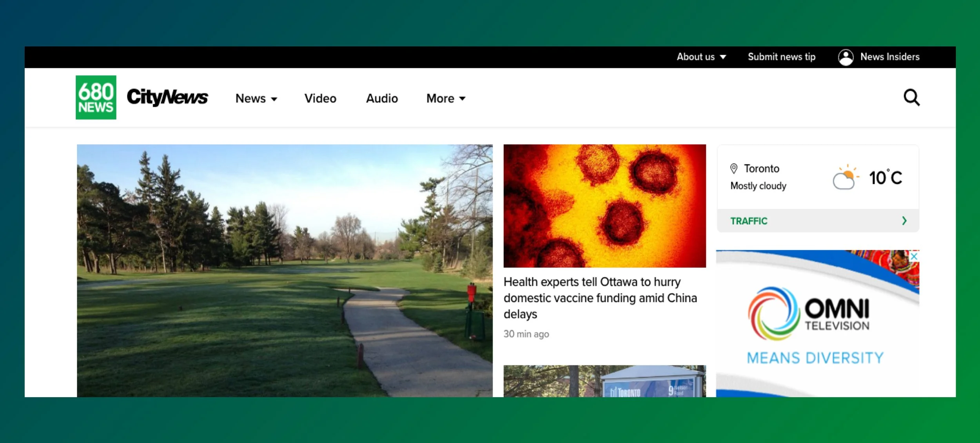Read the Ottawa vaccine funding headline

(x=600, y=298)
